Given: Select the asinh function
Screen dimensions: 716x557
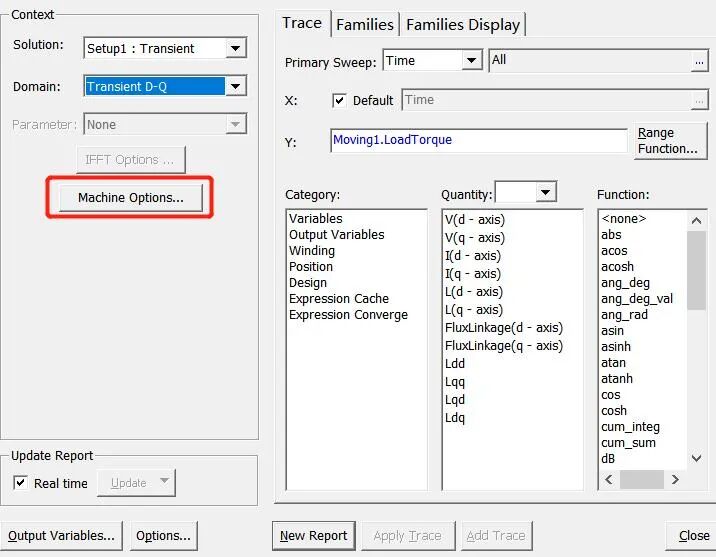Looking at the screenshot, I should [616, 347].
